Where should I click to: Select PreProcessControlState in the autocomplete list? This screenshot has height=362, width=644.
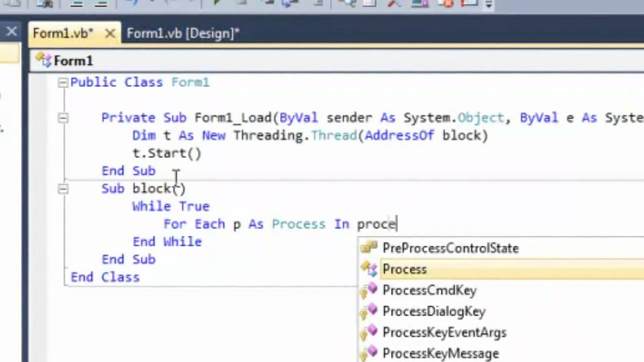pyautogui.click(x=501, y=248)
